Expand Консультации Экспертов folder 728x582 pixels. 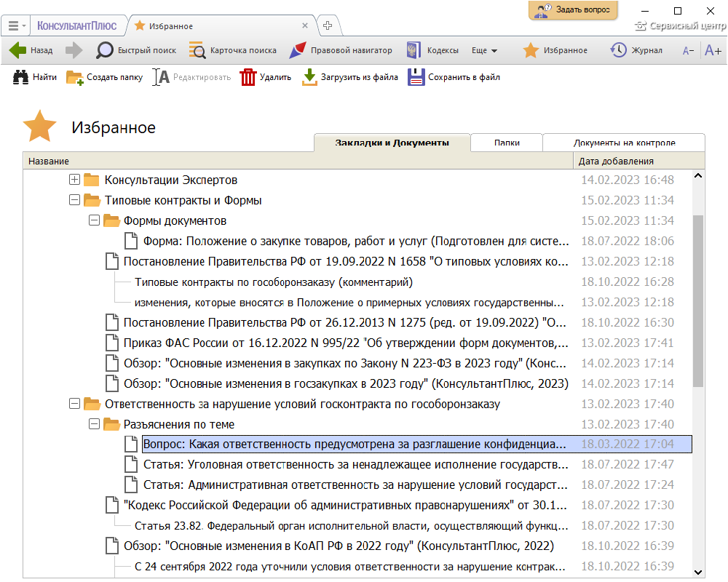tap(74, 179)
